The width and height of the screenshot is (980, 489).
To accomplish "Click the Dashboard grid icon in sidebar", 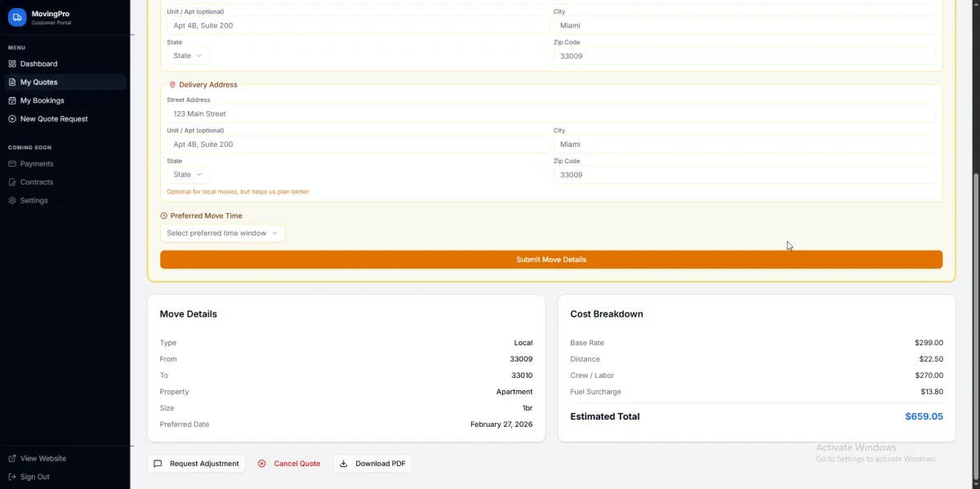I will pos(12,64).
